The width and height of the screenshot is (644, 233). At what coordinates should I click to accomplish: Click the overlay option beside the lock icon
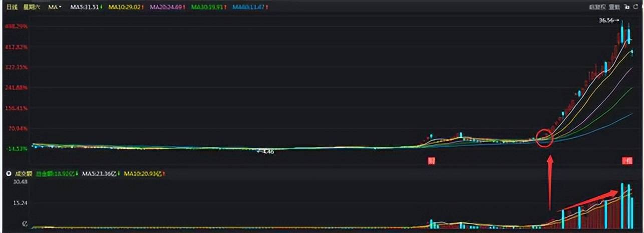[615, 7]
